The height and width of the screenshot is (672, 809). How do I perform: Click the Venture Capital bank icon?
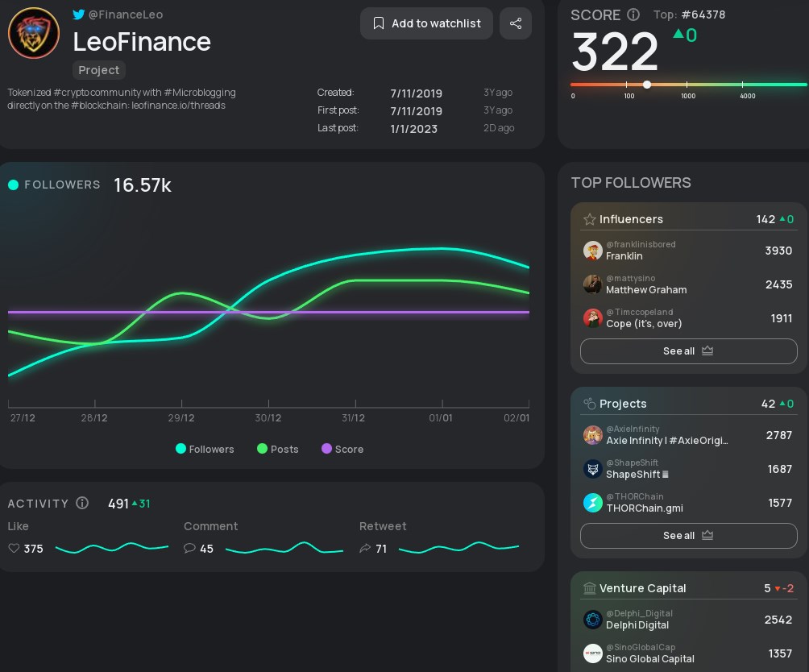pyautogui.click(x=589, y=588)
